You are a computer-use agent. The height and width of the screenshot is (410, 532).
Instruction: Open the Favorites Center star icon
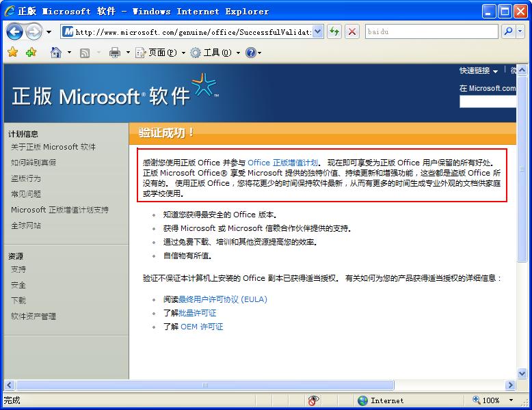[x=12, y=52]
